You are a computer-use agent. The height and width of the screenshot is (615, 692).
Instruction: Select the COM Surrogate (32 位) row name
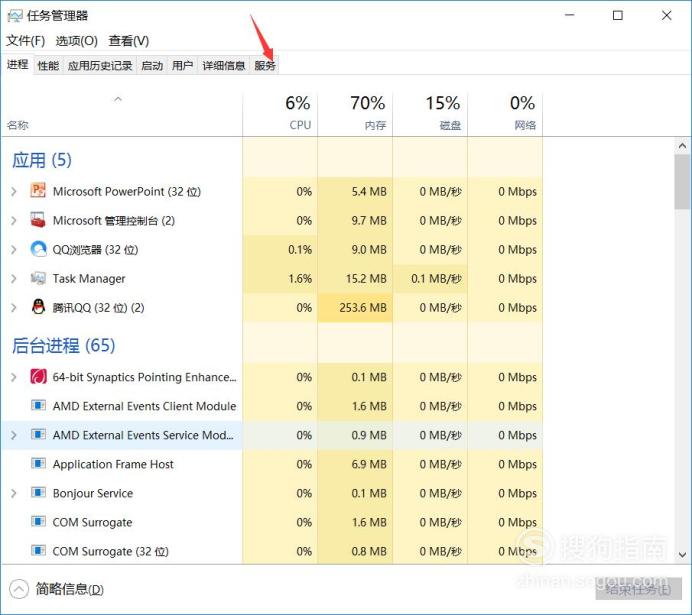click(110, 551)
